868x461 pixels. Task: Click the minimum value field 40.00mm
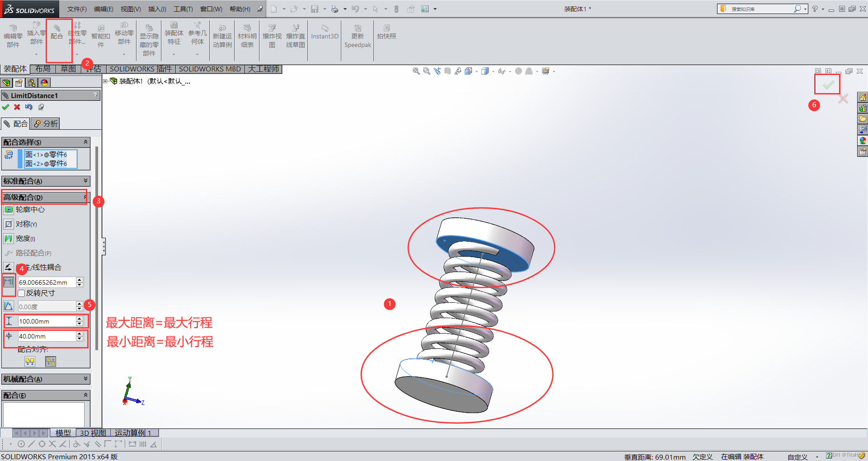tap(47, 336)
